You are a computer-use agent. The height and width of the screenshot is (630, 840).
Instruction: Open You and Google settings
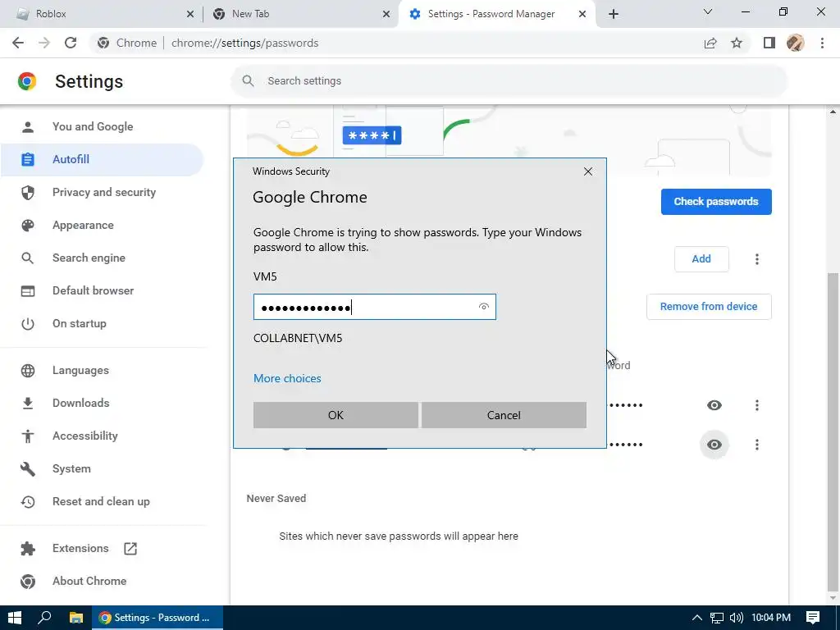tap(102, 126)
